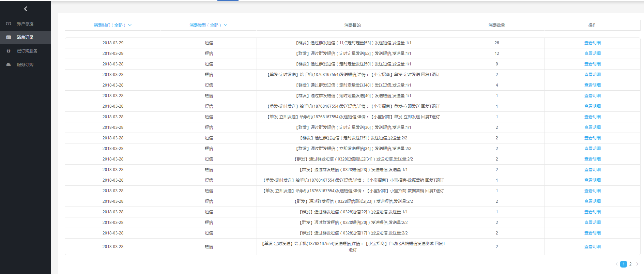Open the 消费类型（全部）filter dropdown
This screenshot has width=644, height=274.
pos(205,25)
